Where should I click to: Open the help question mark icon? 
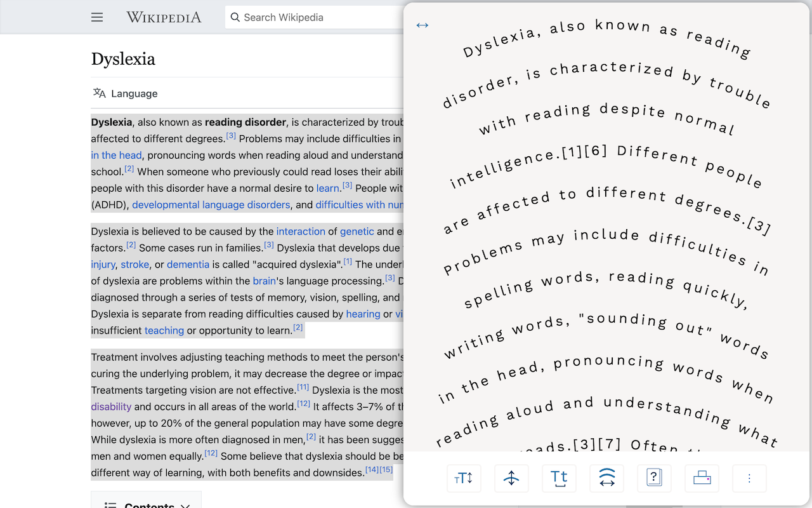[x=654, y=478]
